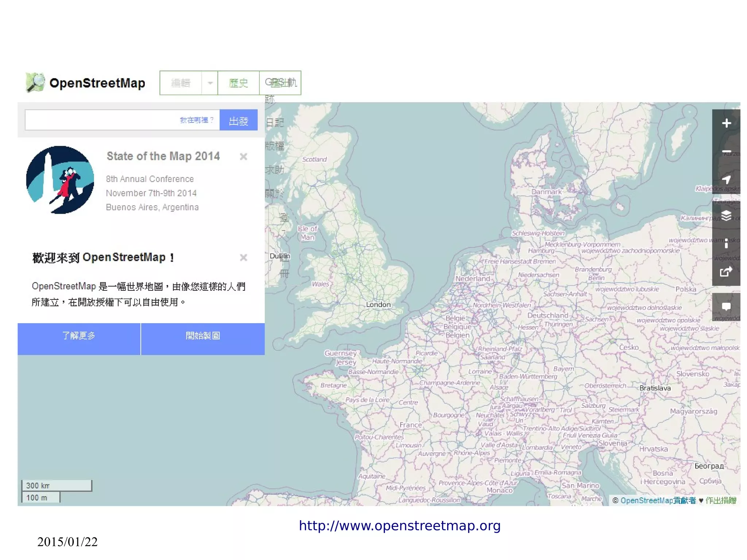Click the Београд label on map

point(709,466)
